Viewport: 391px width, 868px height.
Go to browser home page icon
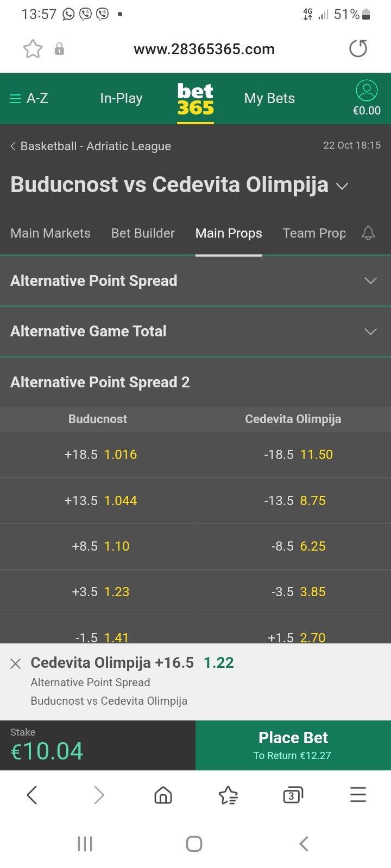(163, 795)
